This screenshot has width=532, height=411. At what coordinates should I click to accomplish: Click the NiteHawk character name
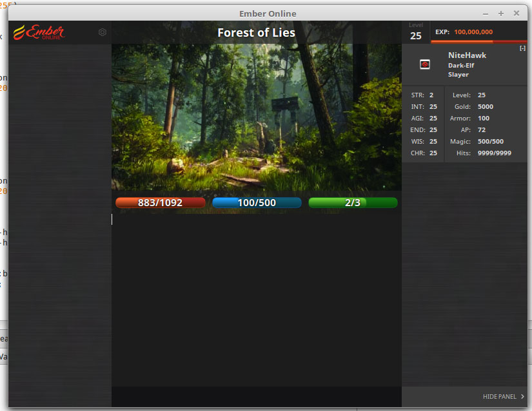coord(467,55)
